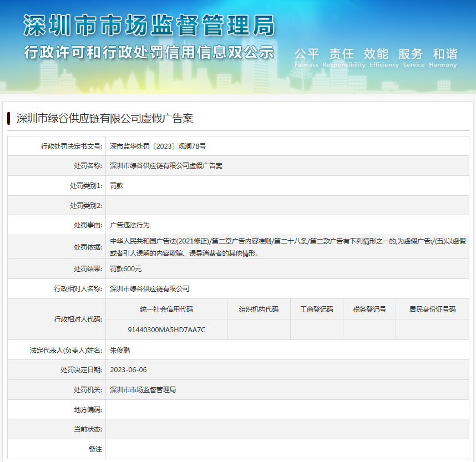Image resolution: width=476 pixels, height=462 pixels.
Task: Click the 税务登记号 column header
Action: click(369, 309)
